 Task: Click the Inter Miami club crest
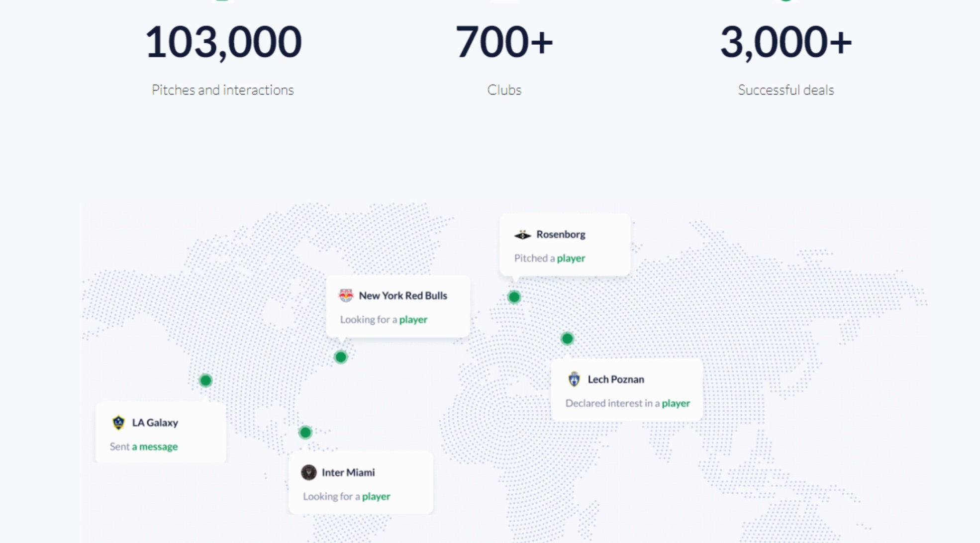308,472
